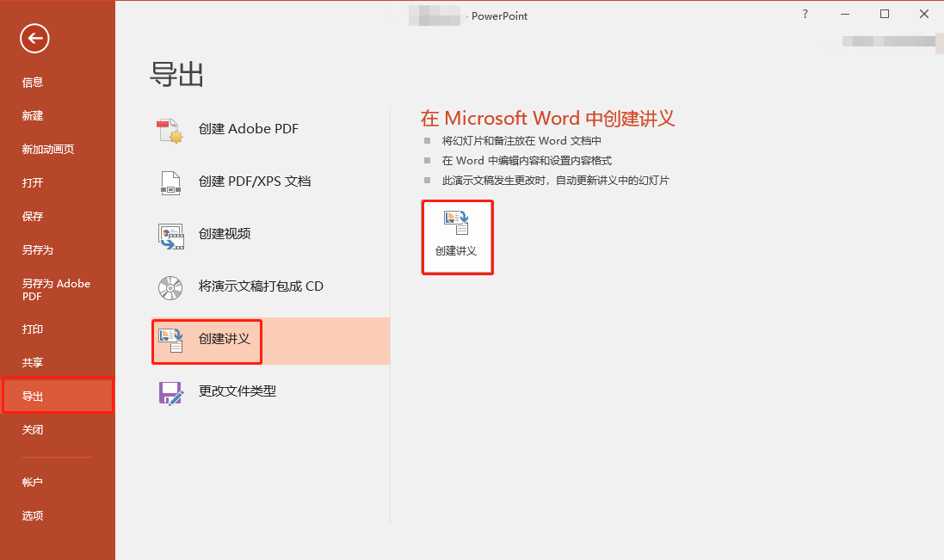Open 帐户 settings in the sidebar
The width and height of the screenshot is (944, 560).
click(x=33, y=483)
